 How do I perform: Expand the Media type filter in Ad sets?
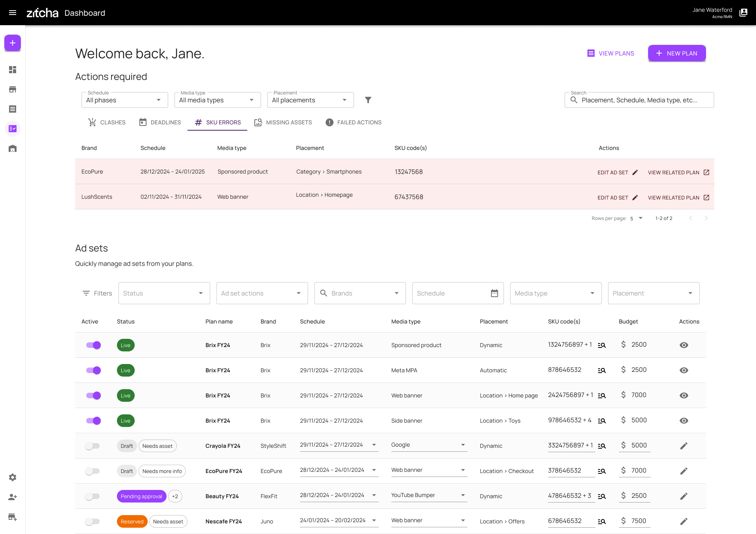click(556, 293)
